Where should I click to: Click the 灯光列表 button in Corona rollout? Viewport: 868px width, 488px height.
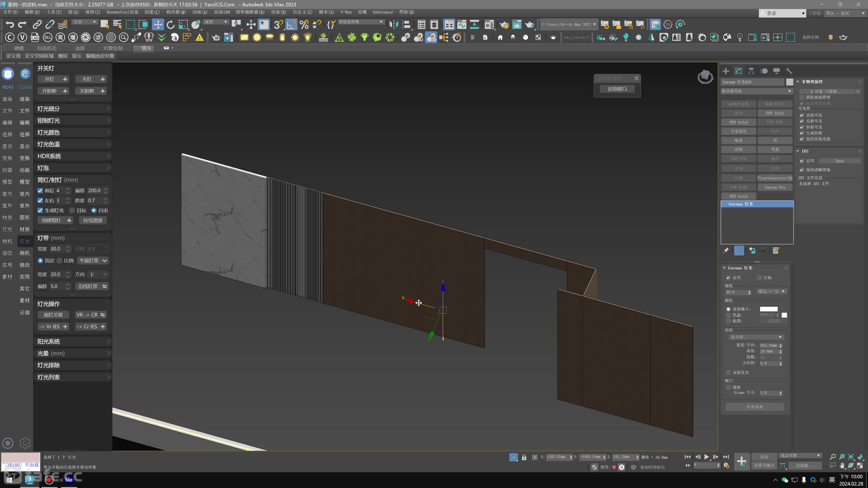click(754, 407)
